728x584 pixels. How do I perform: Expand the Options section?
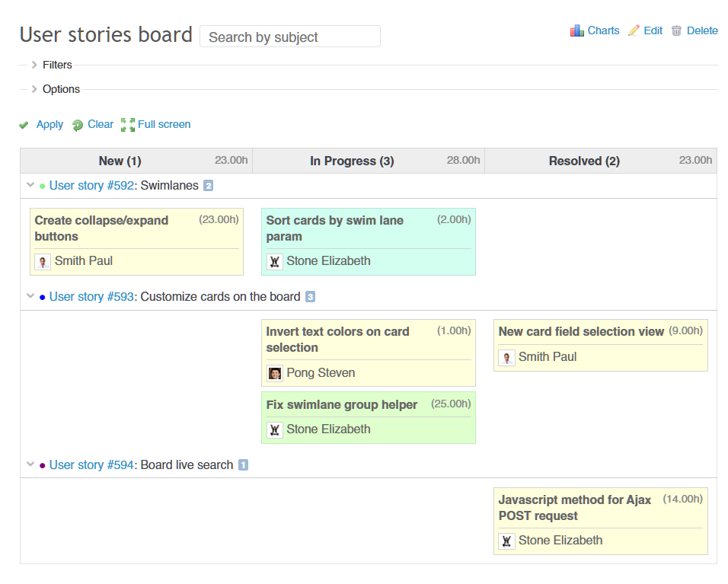[35, 89]
